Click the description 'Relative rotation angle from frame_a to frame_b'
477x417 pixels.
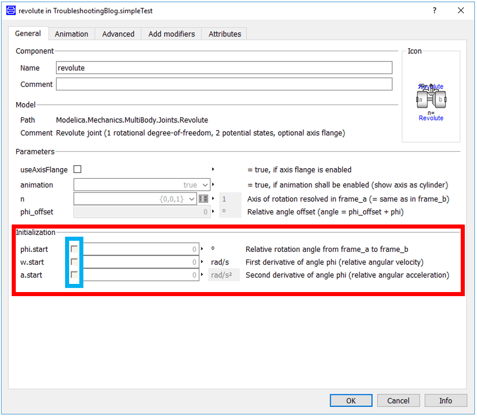[327, 249]
